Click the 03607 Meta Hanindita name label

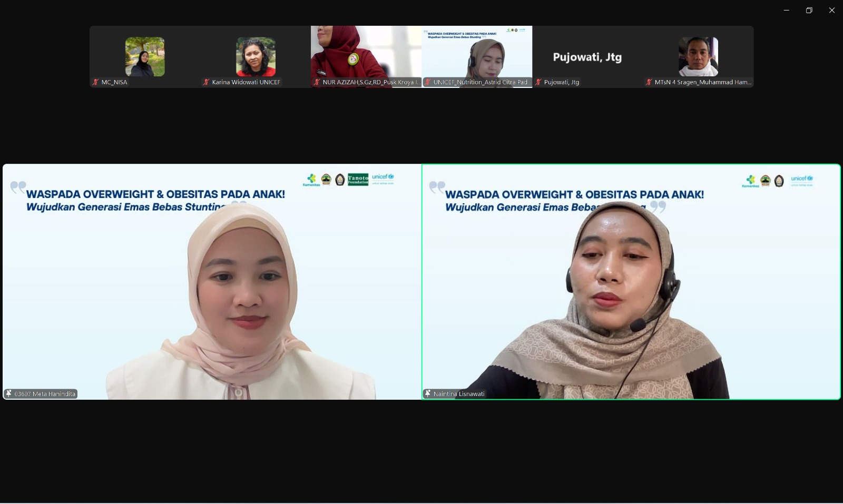pyautogui.click(x=45, y=394)
